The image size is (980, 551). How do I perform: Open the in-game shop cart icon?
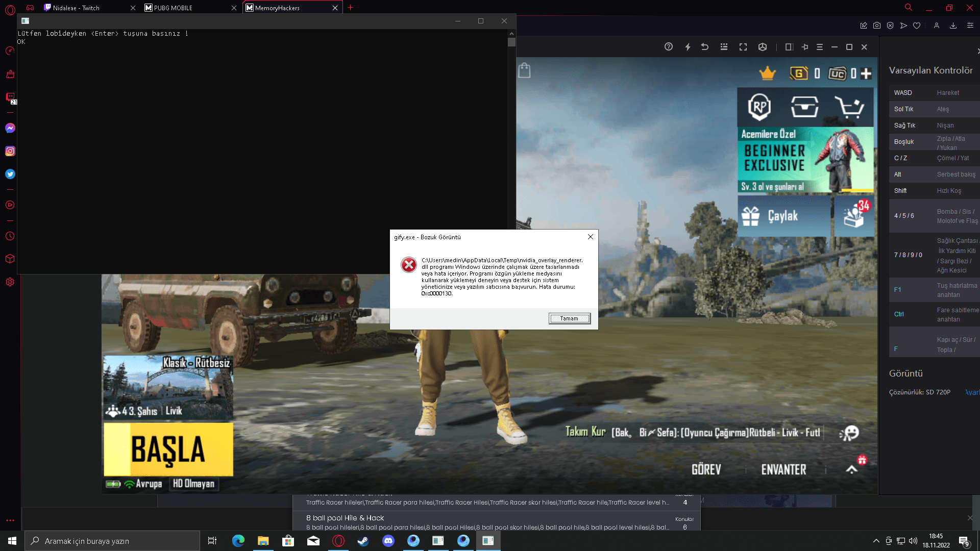click(x=849, y=107)
